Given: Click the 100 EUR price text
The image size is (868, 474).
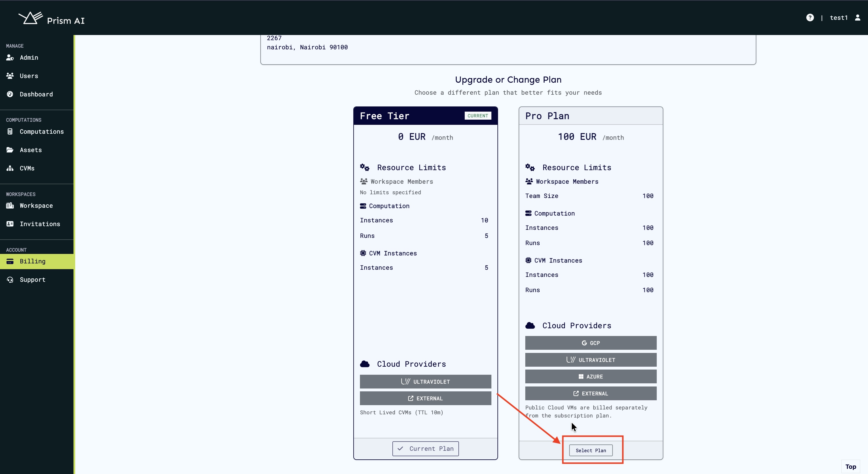Looking at the screenshot, I should 577,137.
